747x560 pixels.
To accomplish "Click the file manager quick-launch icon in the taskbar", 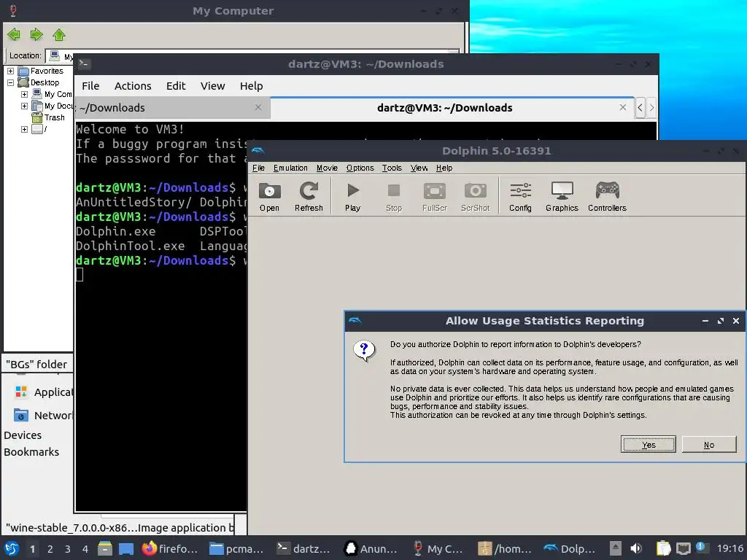I will (105, 548).
